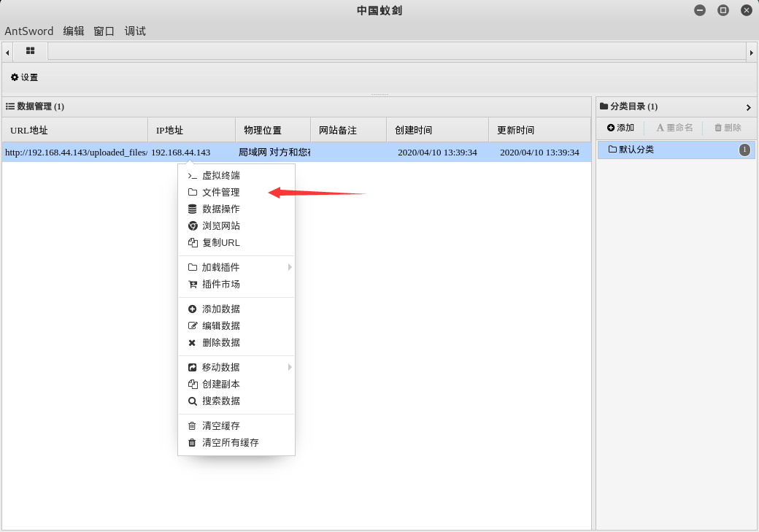Click the shopping cart icon beside 插件市场

193,284
